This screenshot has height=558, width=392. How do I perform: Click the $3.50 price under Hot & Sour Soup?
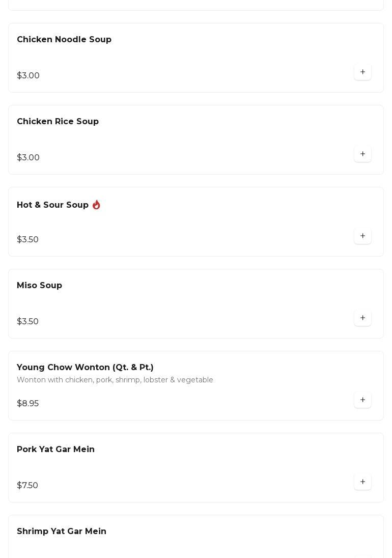28,239
